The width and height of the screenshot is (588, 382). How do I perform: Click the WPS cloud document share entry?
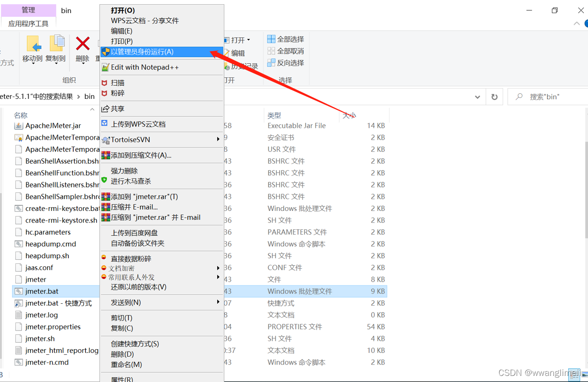(145, 21)
